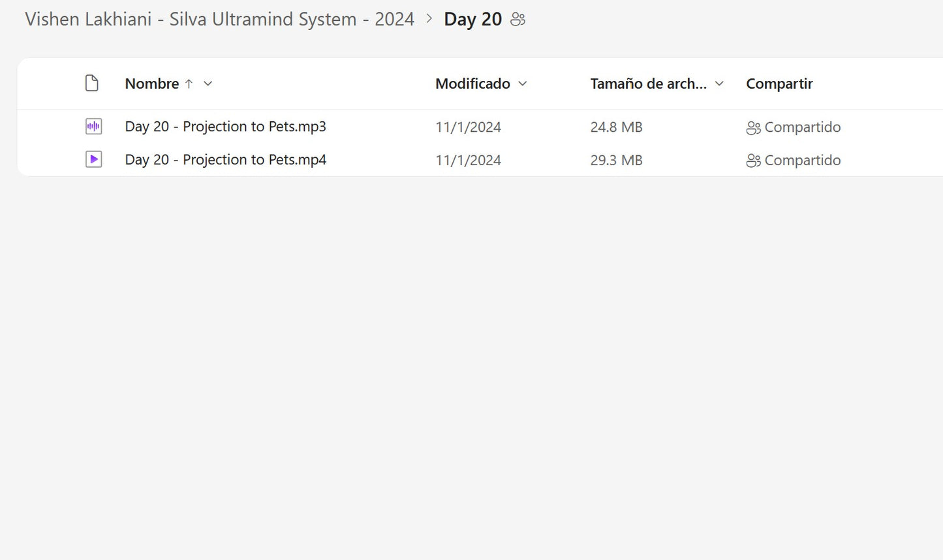This screenshot has width=943, height=560.
Task: Click the file type column header icon
Action: [x=92, y=84]
